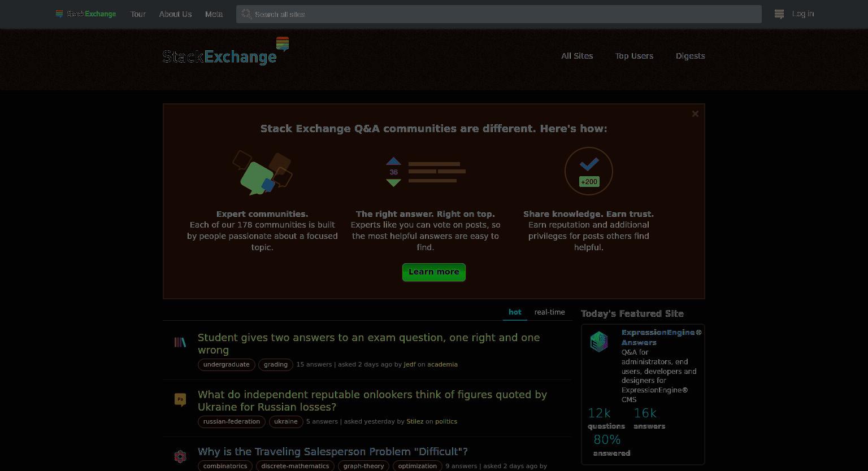Click the checkmark +200 reputation icon
Viewport: 868px width, 471px height.
[589, 171]
